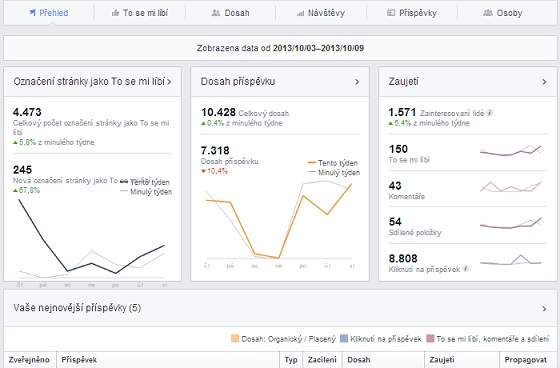Expand the Zaujetí panel chevron
This screenshot has height=368, width=560.
click(544, 82)
